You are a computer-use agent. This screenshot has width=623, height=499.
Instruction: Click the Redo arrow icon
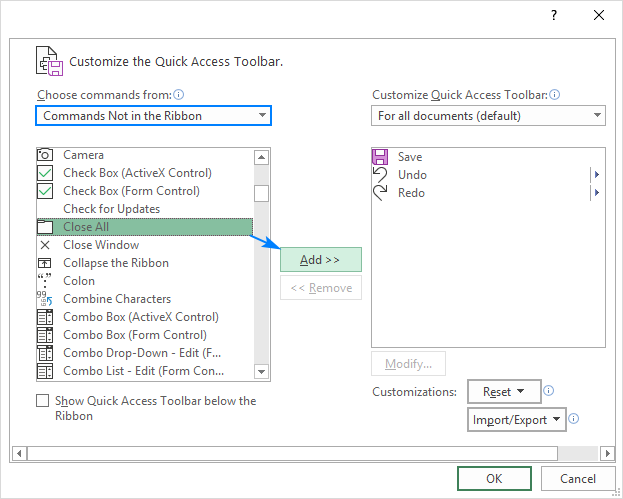pos(380,193)
